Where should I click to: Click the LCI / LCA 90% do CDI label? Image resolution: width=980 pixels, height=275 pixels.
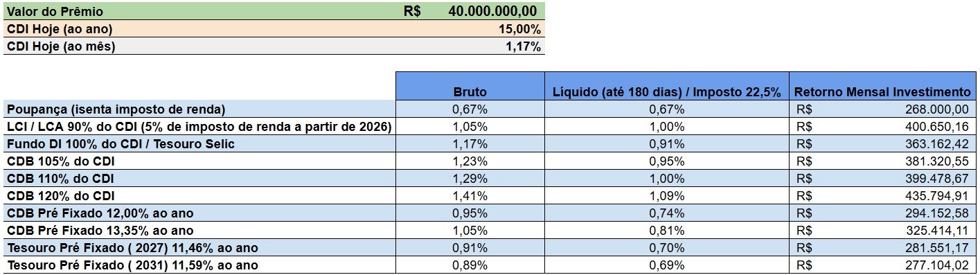tap(199, 126)
